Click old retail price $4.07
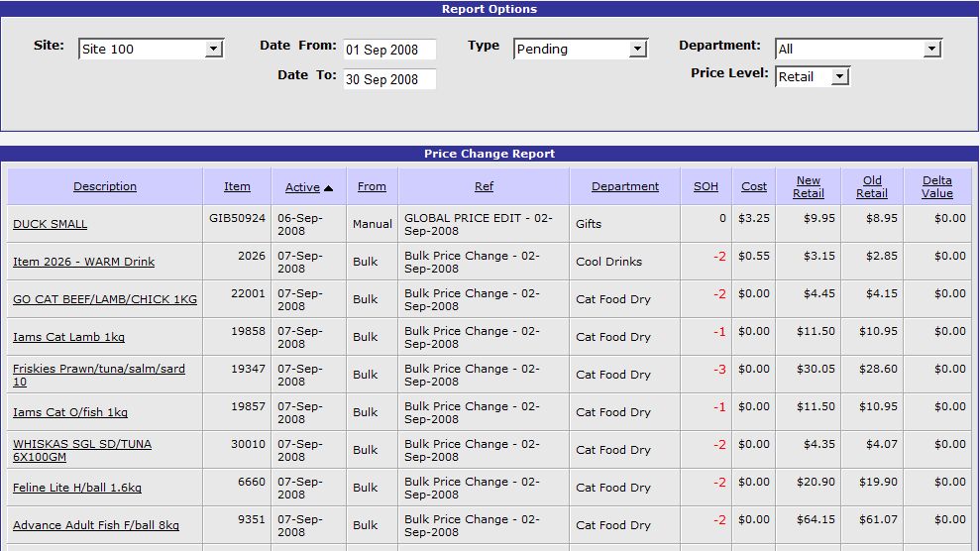This screenshot has height=551, width=980. tap(882, 444)
